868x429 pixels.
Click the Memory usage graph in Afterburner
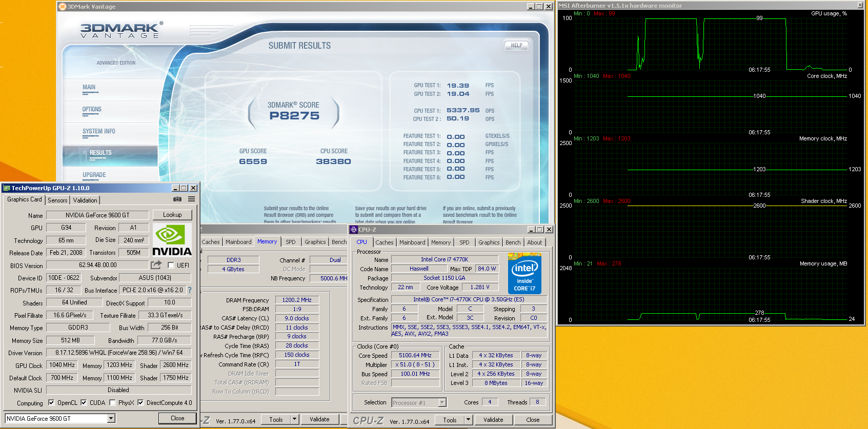(x=710, y=294)
